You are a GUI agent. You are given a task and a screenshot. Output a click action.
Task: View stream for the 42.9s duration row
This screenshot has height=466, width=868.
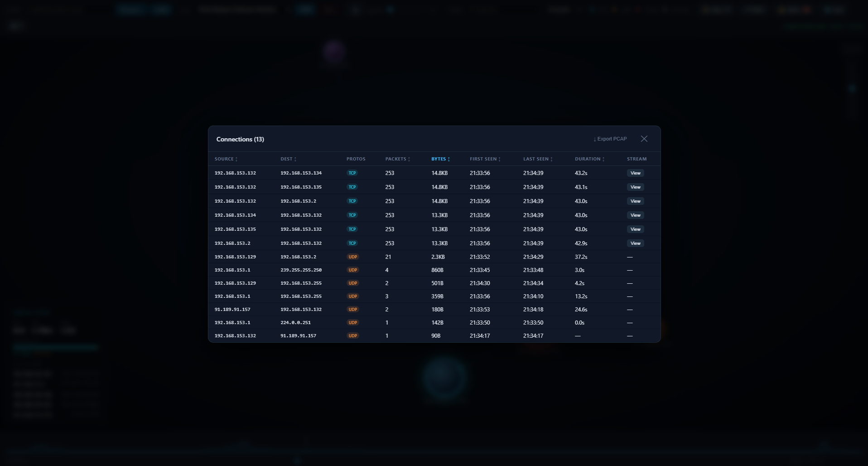tap(635, 243)
